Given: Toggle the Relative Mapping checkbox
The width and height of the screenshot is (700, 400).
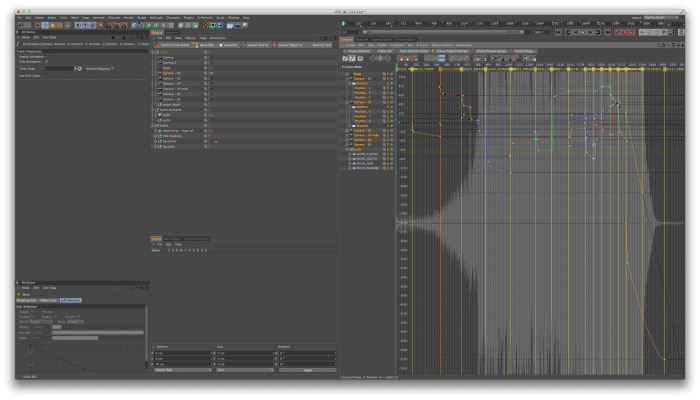Looking at the screenshot, I should pyautogui.click(x=112, y=69).
